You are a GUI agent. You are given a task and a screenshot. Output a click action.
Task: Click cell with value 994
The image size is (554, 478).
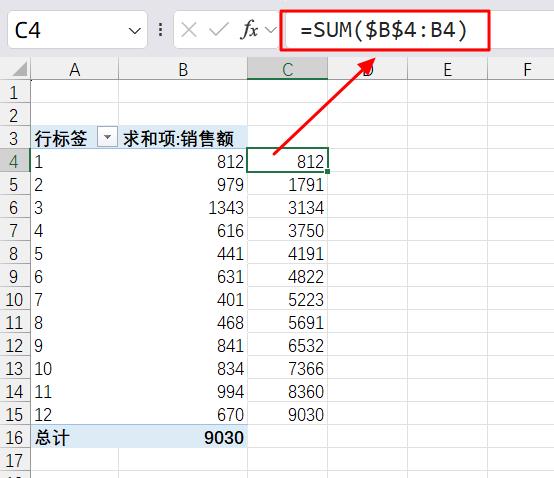click(183, 391)
